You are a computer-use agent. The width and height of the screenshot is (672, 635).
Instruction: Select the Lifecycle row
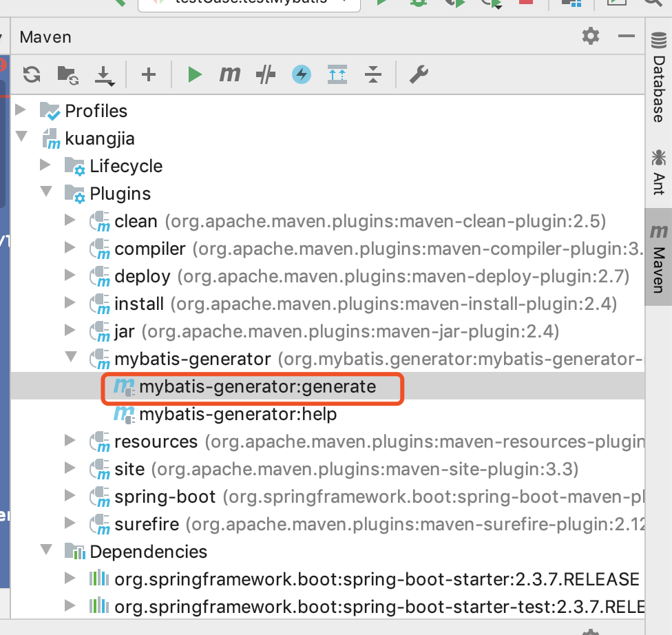coord(328,166)
